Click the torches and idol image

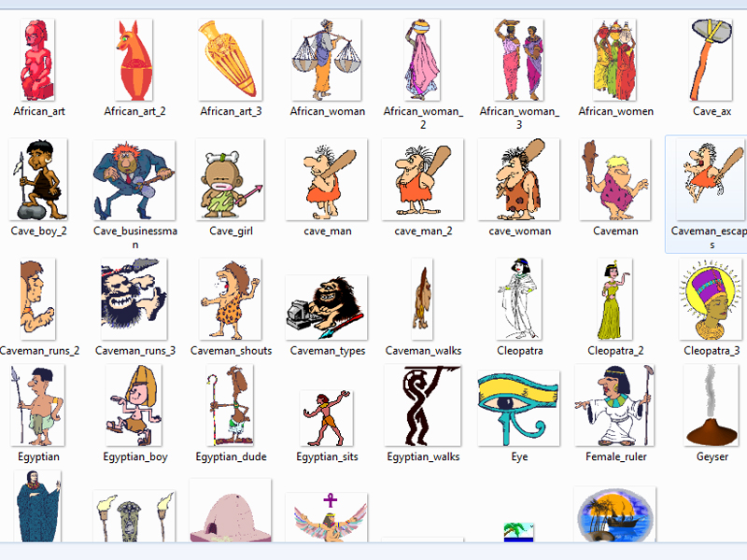[x=134, y=516]
